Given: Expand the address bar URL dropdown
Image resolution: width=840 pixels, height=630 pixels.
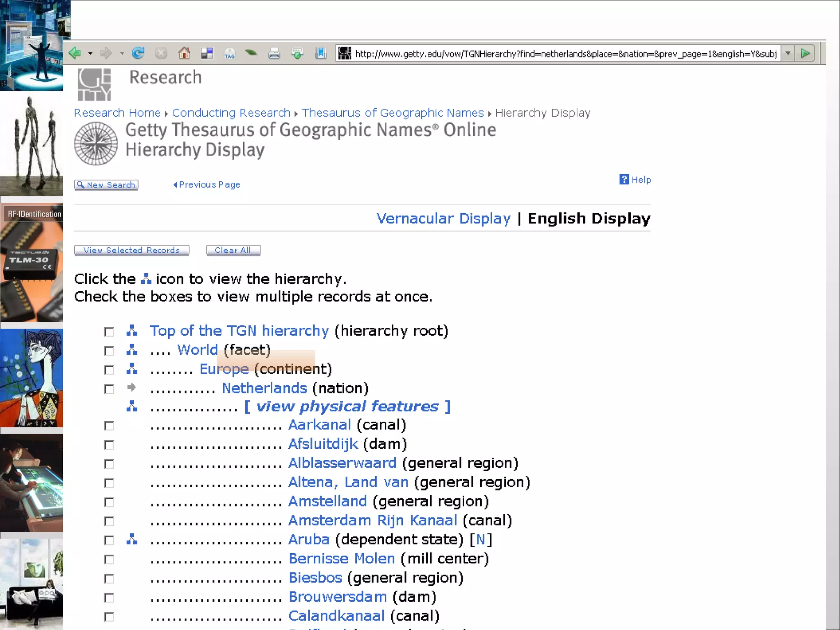Looking at the screenshot, I should point(788,53).
